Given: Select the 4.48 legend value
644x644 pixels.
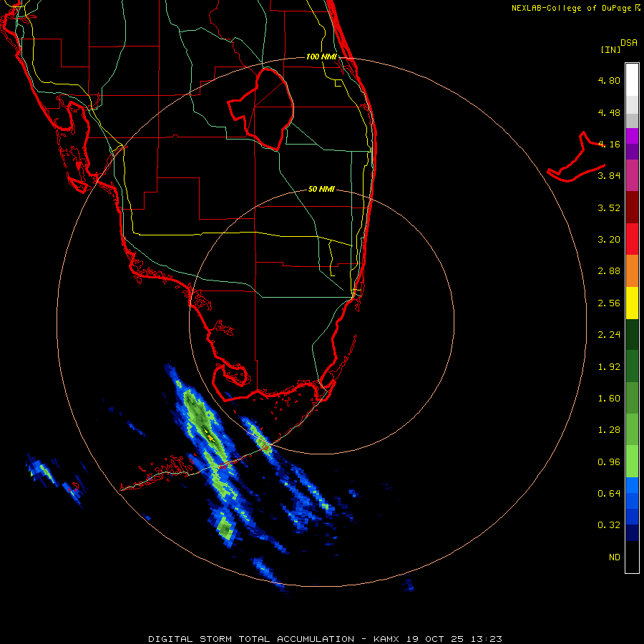Looking at the screenshot, I should pyautogui.click(x=609, y=112).
